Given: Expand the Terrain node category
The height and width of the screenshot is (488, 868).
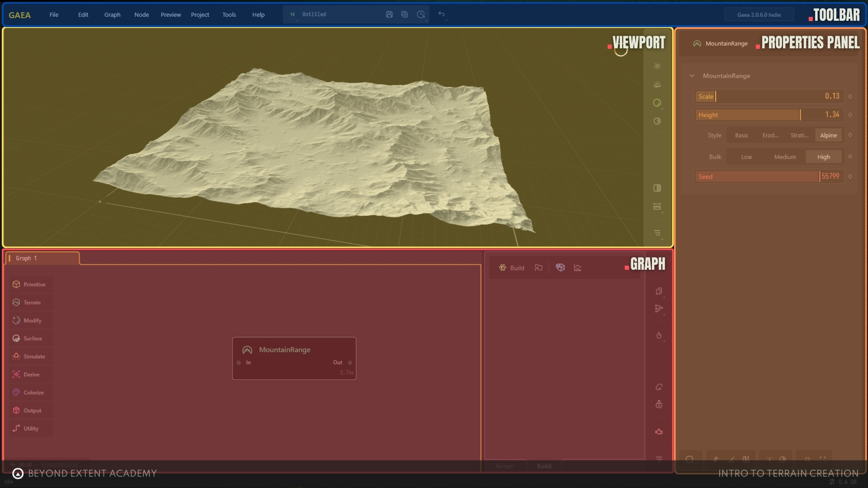Looking at the screenshot, I should click(31, 302).
